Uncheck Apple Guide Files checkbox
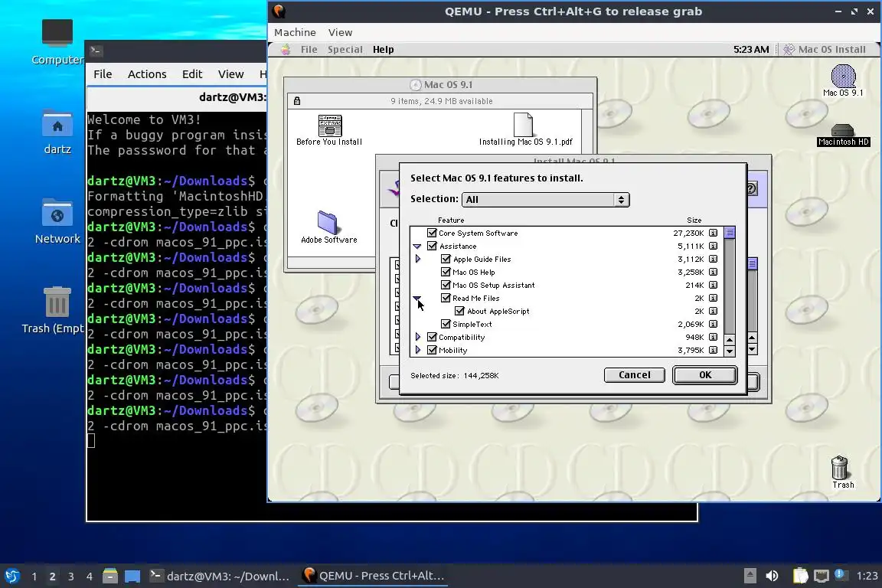 (446, 258)
